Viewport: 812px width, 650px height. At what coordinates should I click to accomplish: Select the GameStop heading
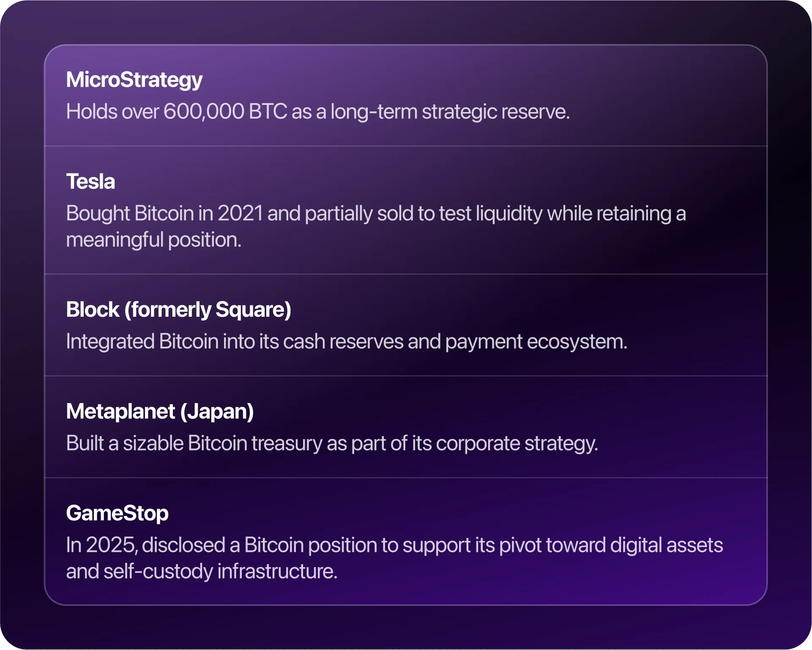(x=117, y=513)
